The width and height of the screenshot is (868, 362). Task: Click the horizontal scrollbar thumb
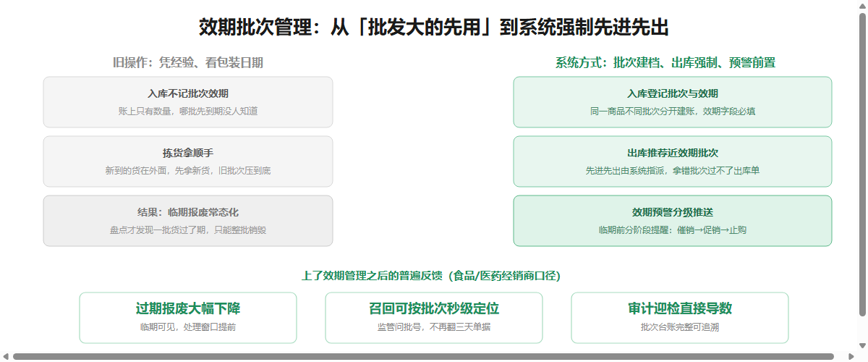tap(423, 356)
